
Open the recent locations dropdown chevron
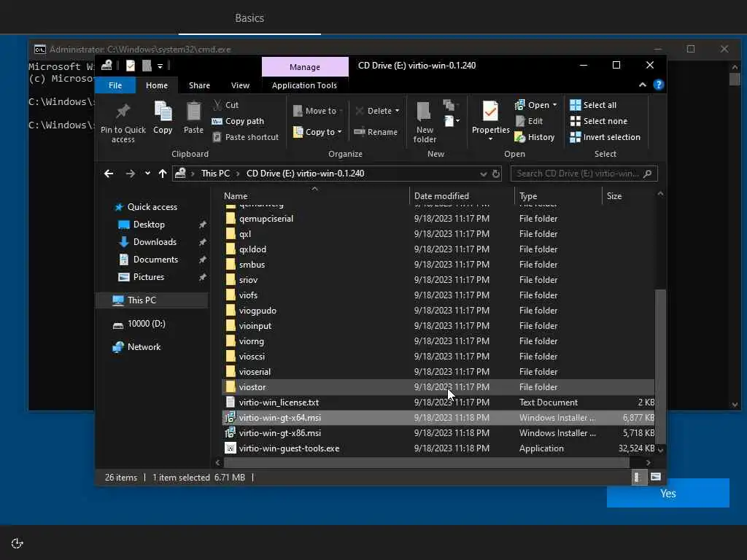pyautogui.click(x=147, y=174)
